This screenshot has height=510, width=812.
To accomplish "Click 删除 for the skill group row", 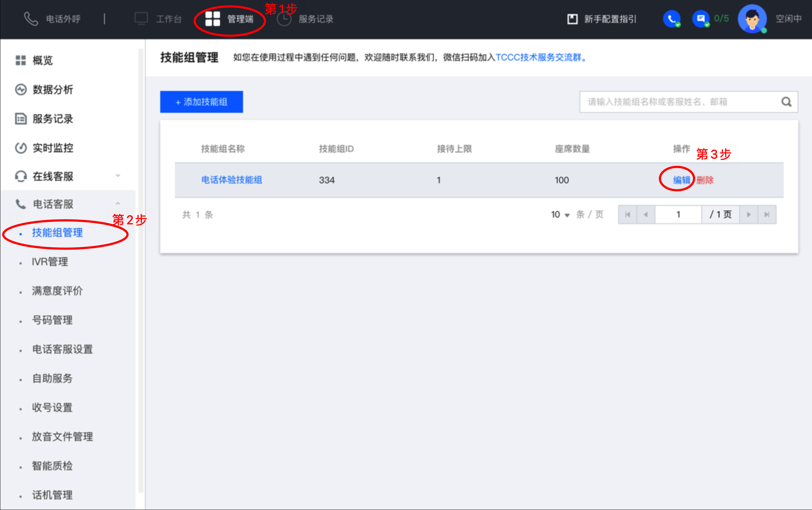I will 705,180.
